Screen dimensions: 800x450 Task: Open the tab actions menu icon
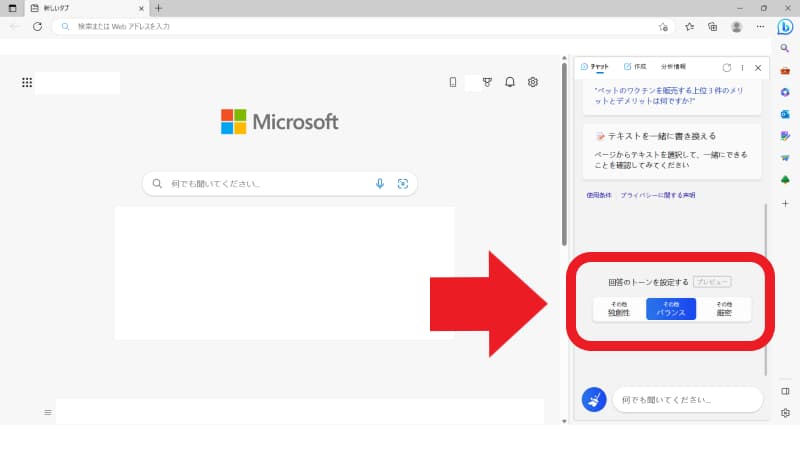point(13,8)
